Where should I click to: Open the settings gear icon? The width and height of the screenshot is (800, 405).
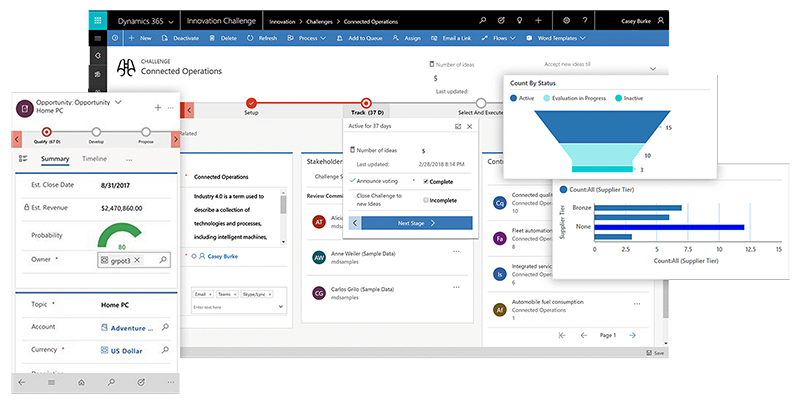pyautogui.click(x=567, y=19)
